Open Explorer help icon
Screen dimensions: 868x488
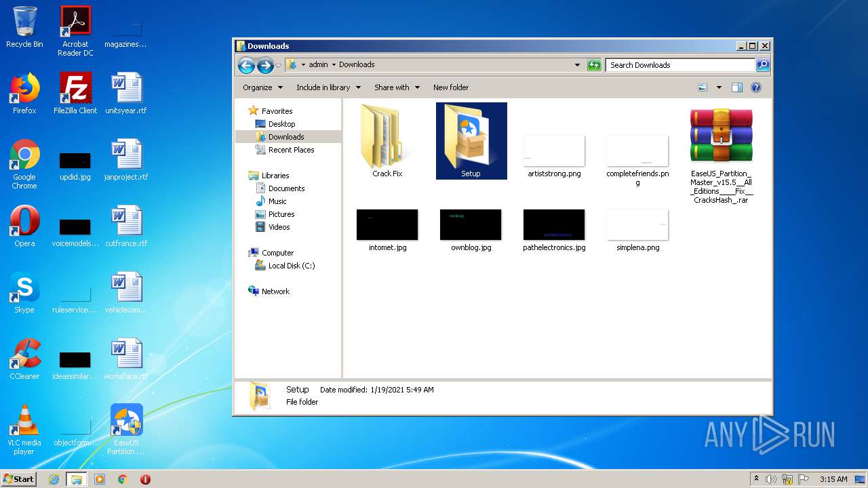756,87
